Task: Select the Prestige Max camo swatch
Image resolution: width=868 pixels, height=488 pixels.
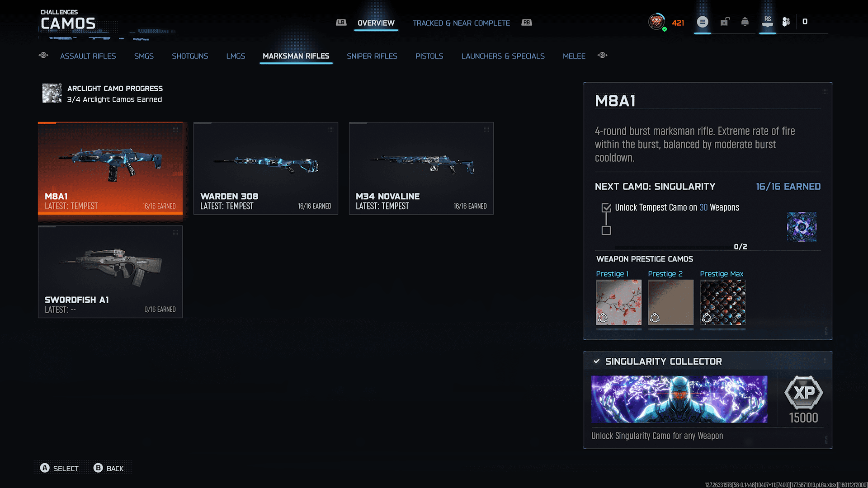Action: [722, 302]
